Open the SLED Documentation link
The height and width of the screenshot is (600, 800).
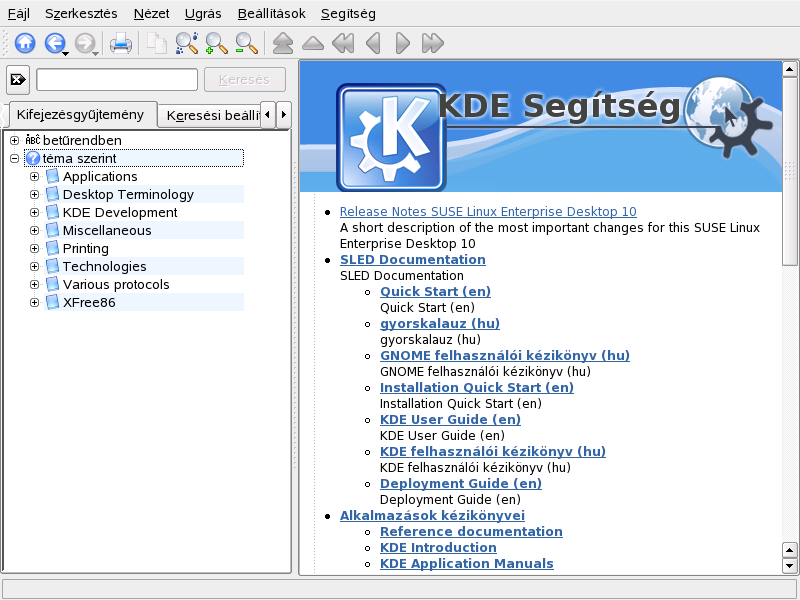[413, 260]
